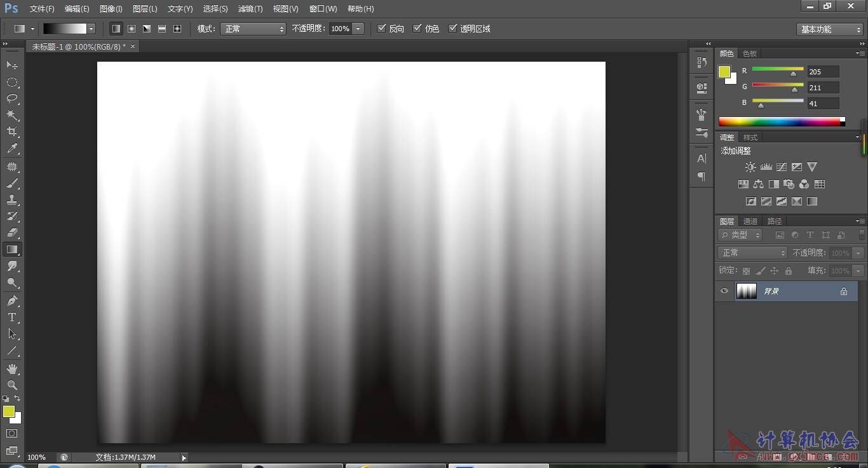The height and width of the screenshot is (468, 868).
Task: Select the Zoom tool
Action: point(12,385)
